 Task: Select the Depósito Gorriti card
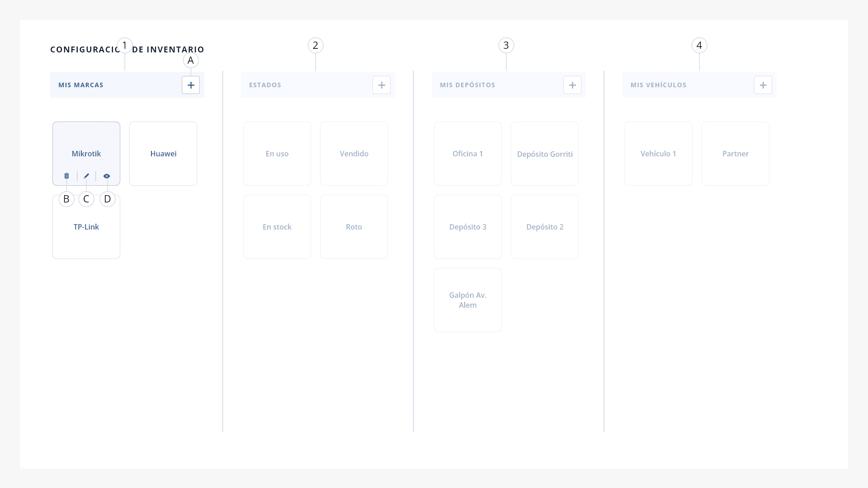coord(545,154)
